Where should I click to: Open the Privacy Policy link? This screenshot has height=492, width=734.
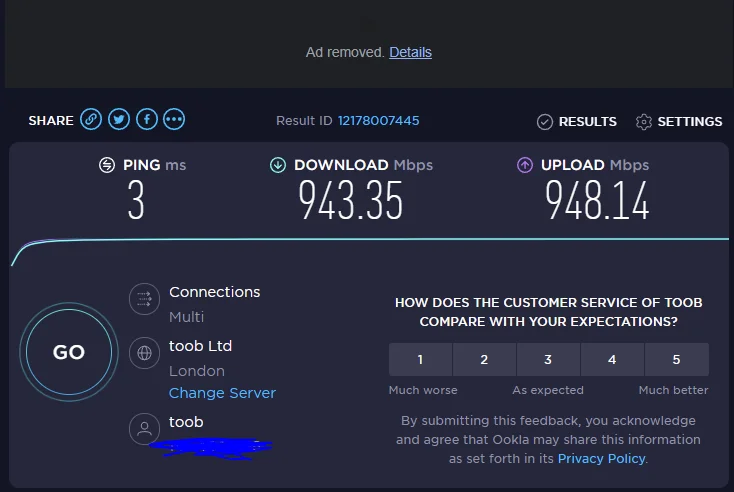click(x=602, y=459)
